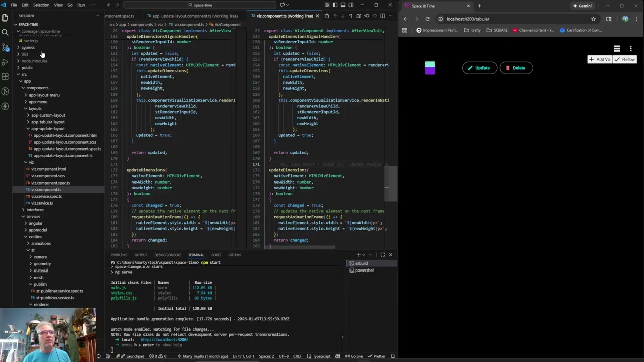Open the notifications bell in status bar

(x=393, y=356)
